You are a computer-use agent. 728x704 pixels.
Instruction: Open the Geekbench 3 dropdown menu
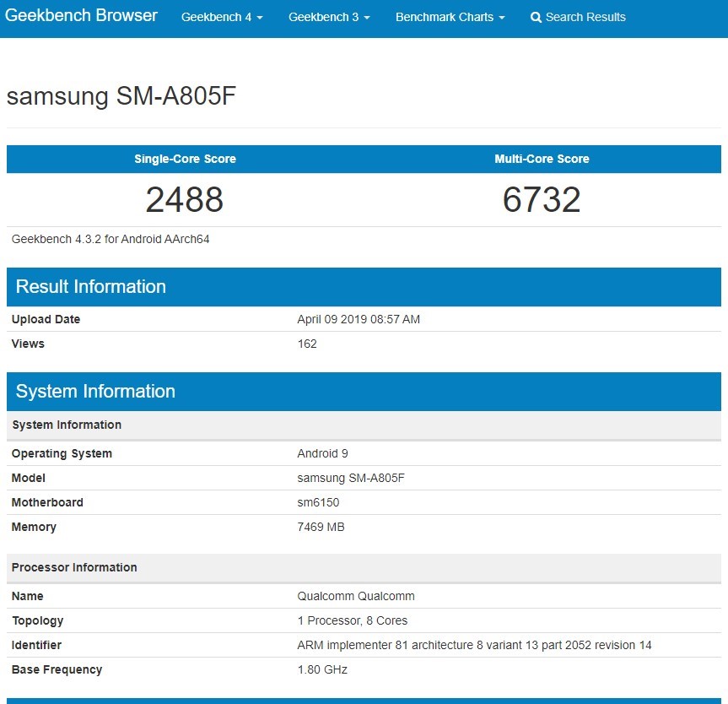coord(329,17)
